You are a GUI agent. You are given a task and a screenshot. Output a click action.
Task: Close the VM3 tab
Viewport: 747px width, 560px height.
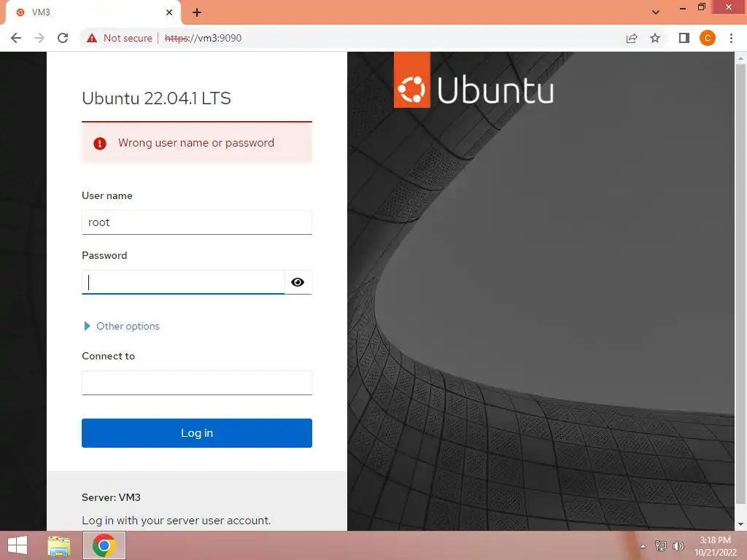click(169, 12)
